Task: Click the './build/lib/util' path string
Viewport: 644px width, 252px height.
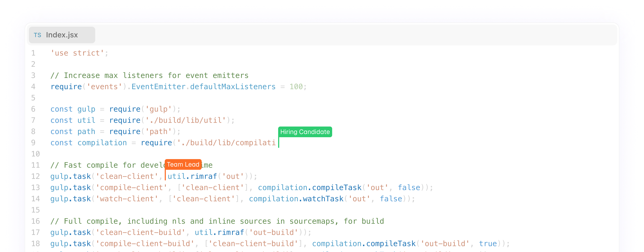Action: coord(186,120)
